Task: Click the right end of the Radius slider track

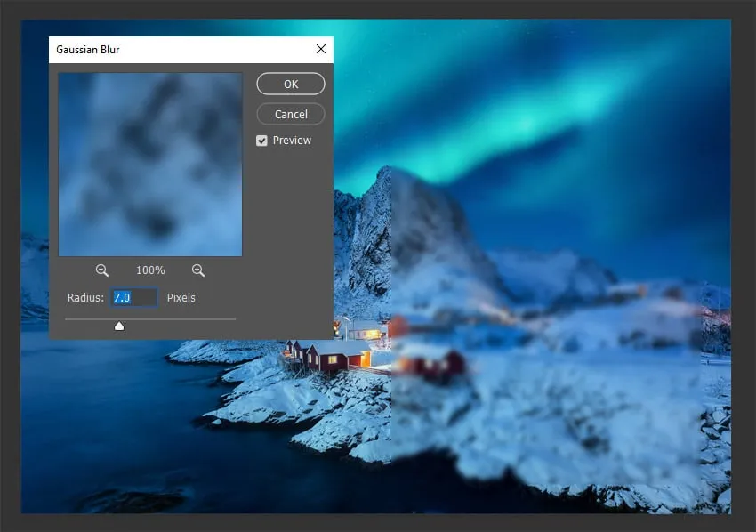Action: [x=234, y=318]
